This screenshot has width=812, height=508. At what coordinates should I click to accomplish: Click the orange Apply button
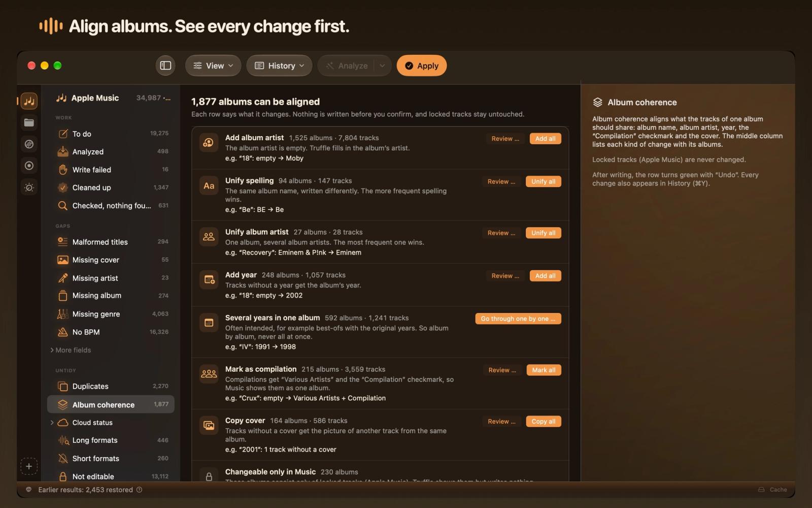tap(422, 66)
